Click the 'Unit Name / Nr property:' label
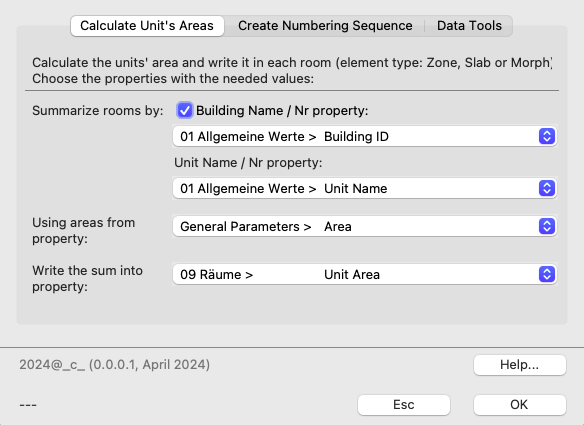Image resolution: width=584 pixels, height=425 pixels. click(248, 163)
